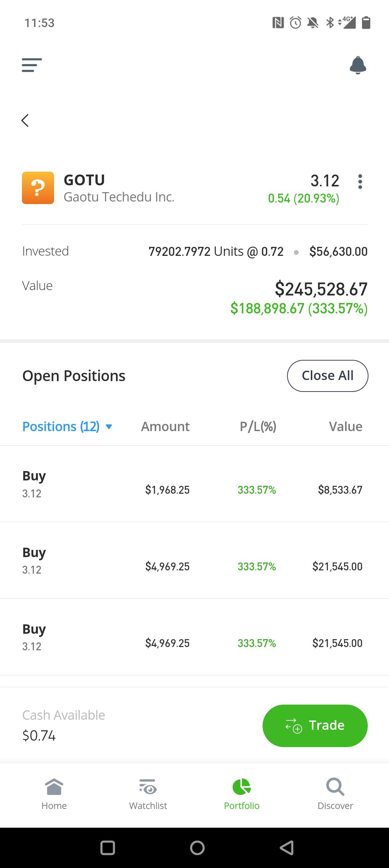Open the Buy position valued $8,533.67
This screenshot has height=868, width=389.
(x=194, y=484)
